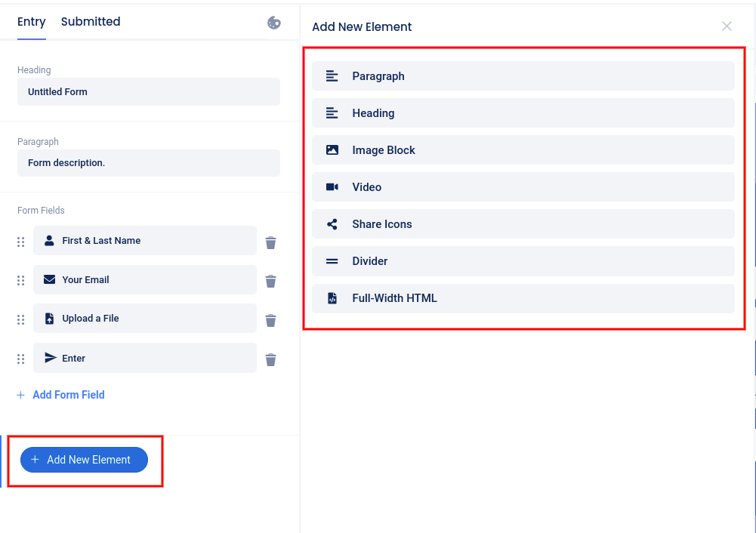Screen dimensions: 756x533
Task: Click the Add Form Field link
Action: click(69, 395)
